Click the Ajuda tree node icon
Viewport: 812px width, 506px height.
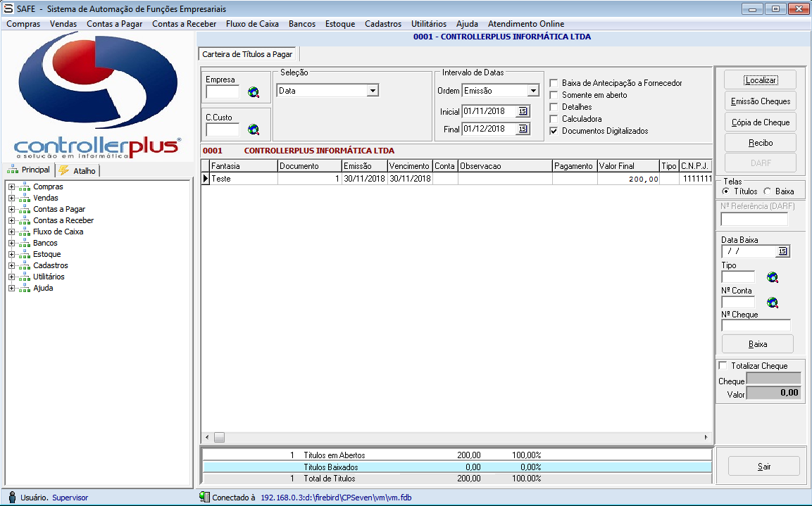point(25,288)
